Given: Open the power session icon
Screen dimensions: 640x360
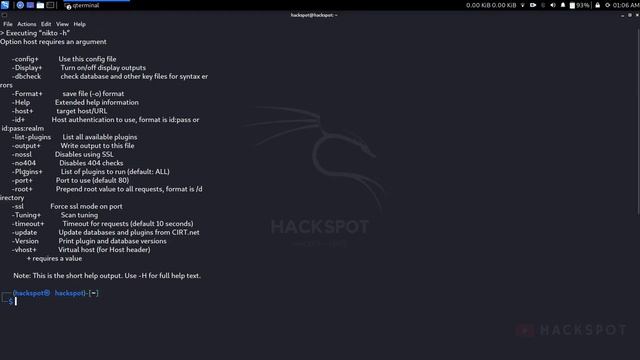Looking at the screenshot, I should pyautogui.click(x=607, y=5).
